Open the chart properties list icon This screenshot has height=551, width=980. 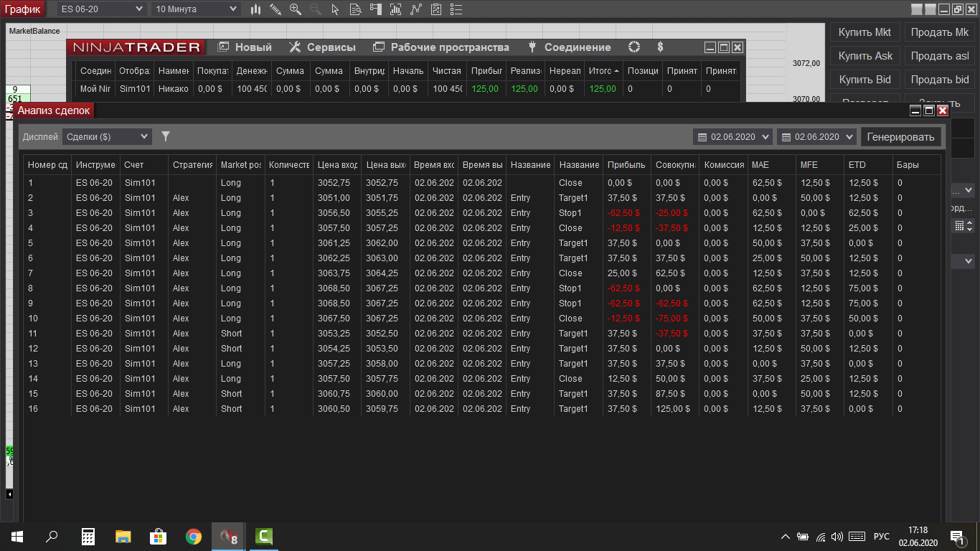456,9
